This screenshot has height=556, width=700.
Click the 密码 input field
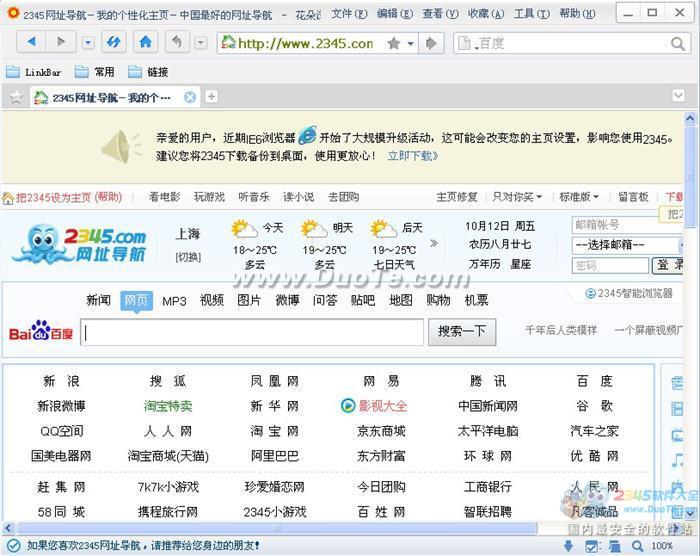tap(610, 266)
